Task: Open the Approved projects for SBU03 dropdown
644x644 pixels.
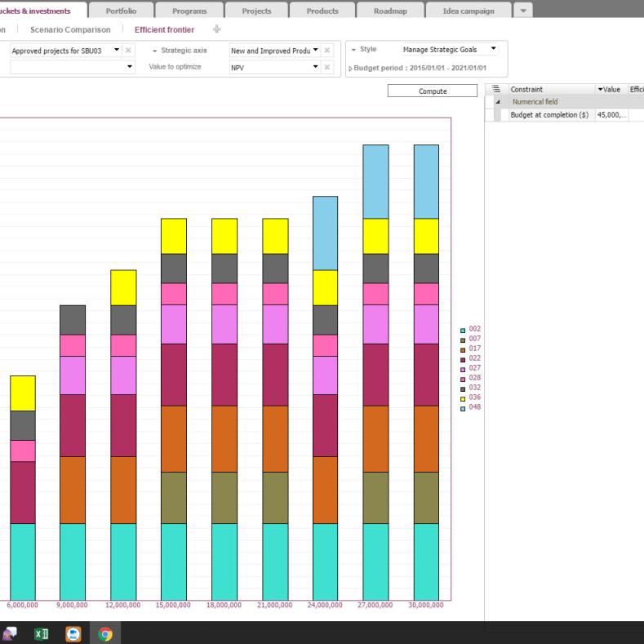Action: pyautogui.click(x=117, y=50)
